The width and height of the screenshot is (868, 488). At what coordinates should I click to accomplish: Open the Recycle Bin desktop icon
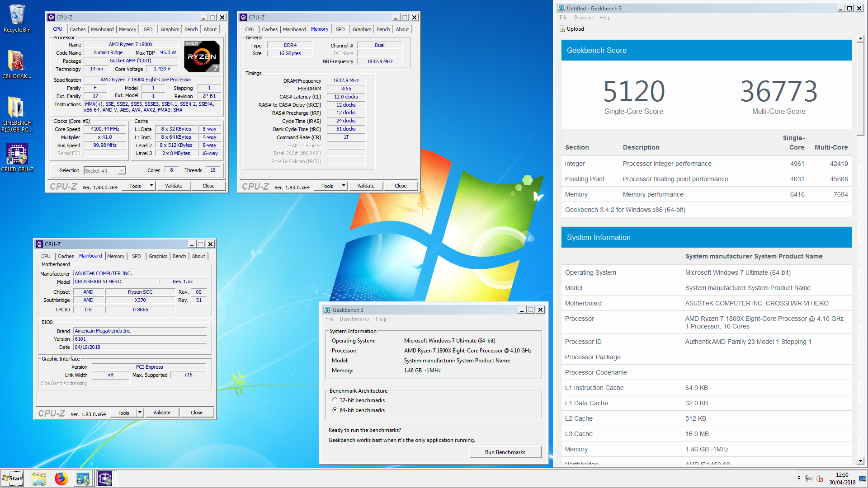point(17,19)
